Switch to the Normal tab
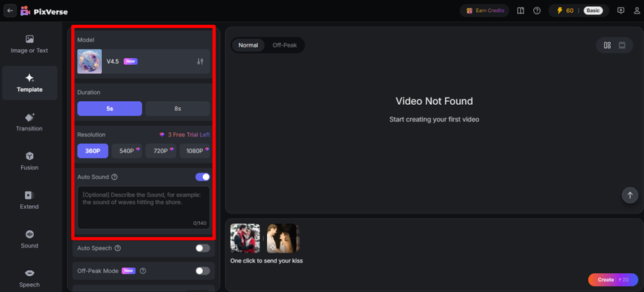The image size is (644, 292). (248, 45)
